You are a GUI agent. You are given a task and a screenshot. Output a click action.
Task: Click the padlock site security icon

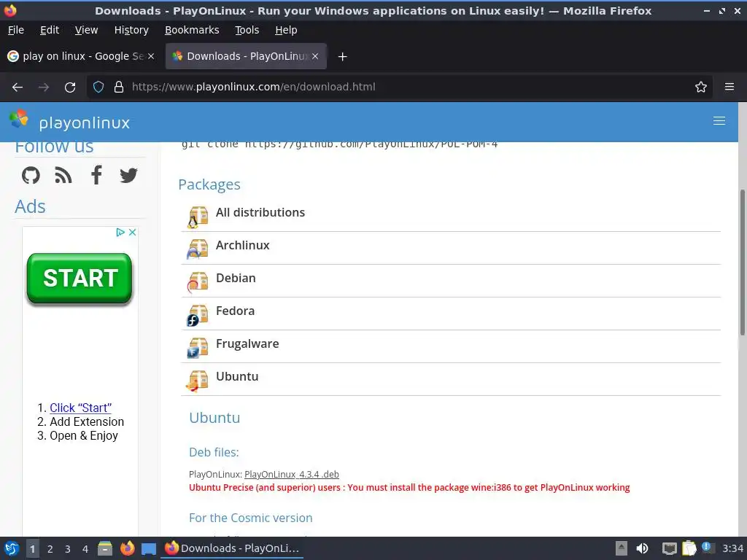pyautogui.click(x=119, y=87)
